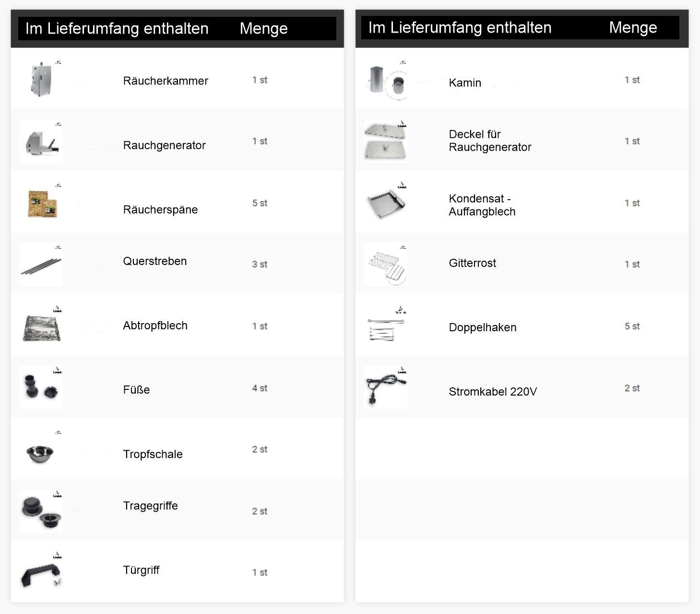Open the Tragegriffe handles picture
700x614 pixels.
click(x=41, y=511)
